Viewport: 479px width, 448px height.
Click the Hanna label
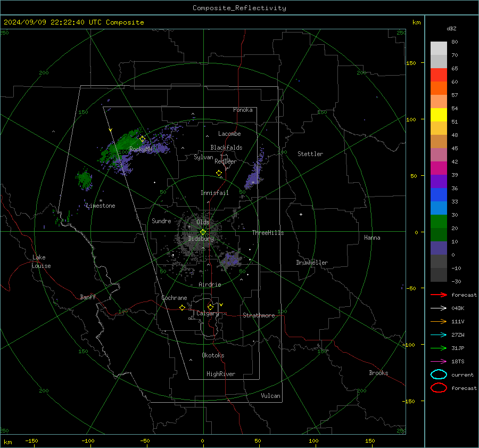pyautogui.click(x=372, y=238)
